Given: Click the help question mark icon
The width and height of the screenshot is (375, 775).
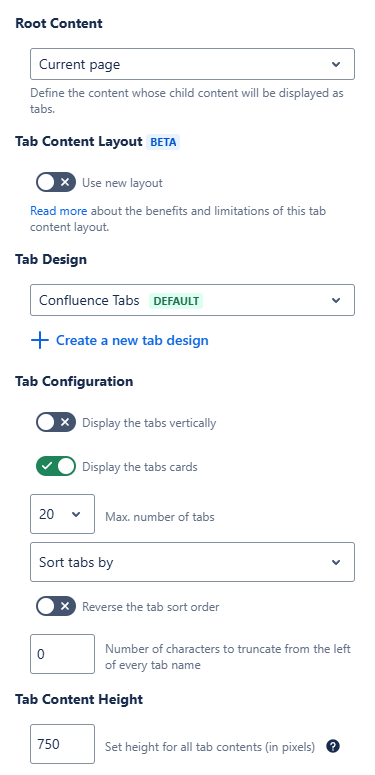Looking at the screenshot, I should click(333, 746).
